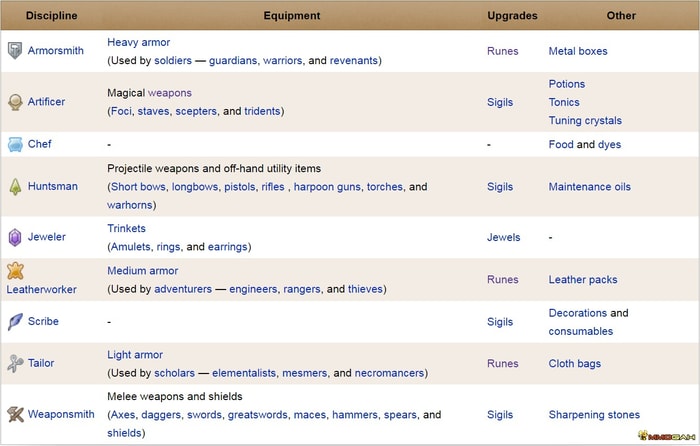The width and height of the screenshot is (700, 446).
Task: Click the Armorsmith shield icon
Action: pyautogui.click(x=15, y=50)
